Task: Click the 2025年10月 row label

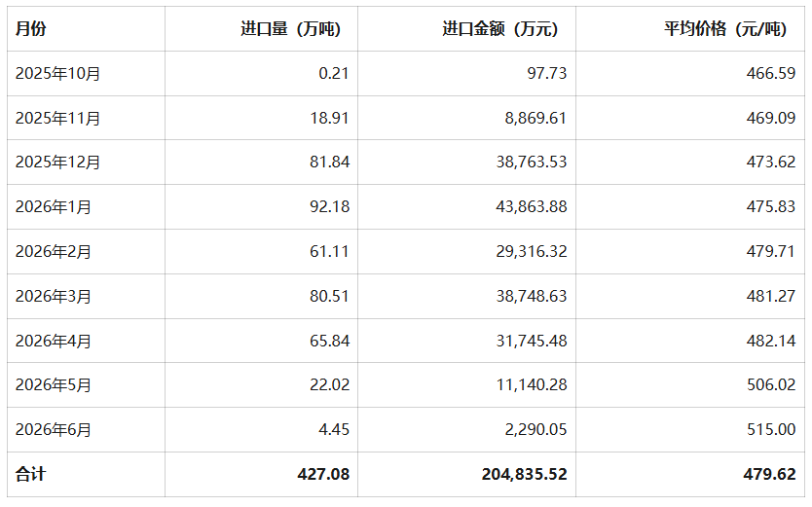Action: [57, 73]
